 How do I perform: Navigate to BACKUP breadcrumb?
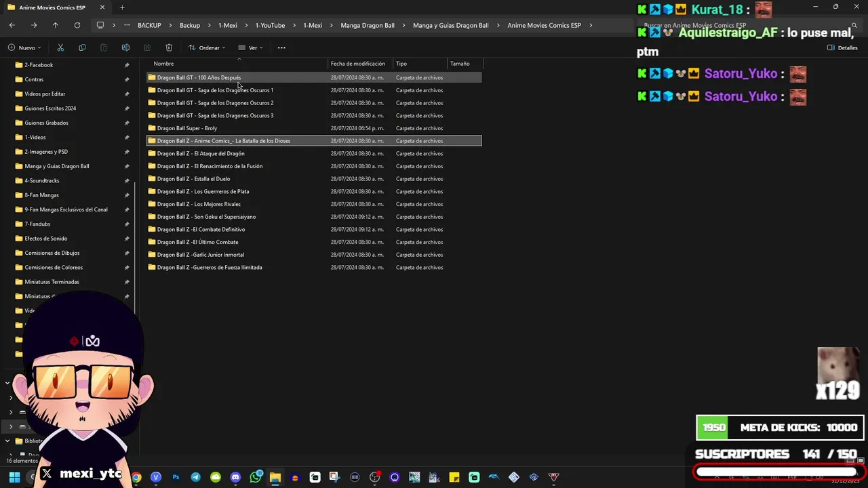coord(149,25)
